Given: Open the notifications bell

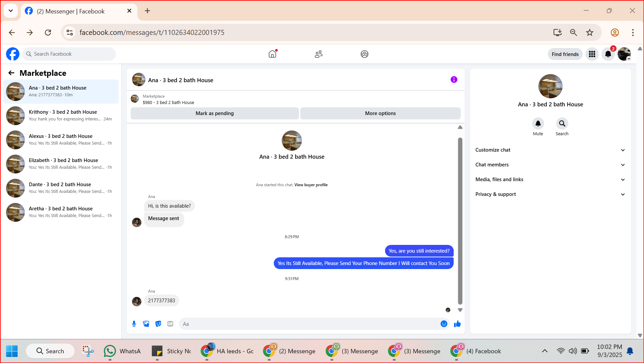Looking at the screenshot, I should [608, 54].
